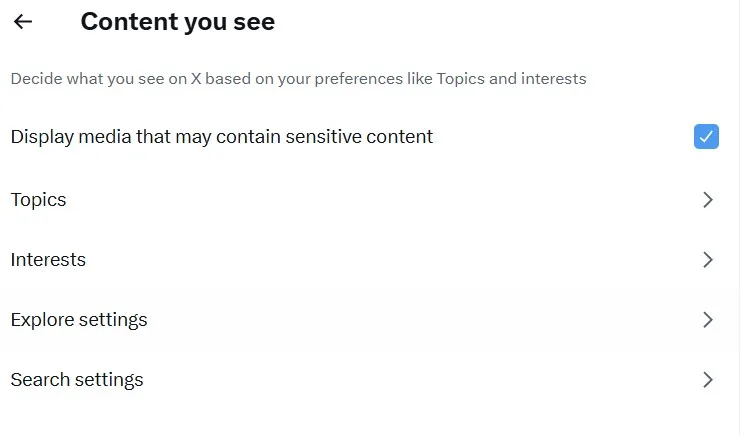Click the 'Explore settings' label text
The width and height of the screenshot is (745, 435).
(x=79, y=320)
